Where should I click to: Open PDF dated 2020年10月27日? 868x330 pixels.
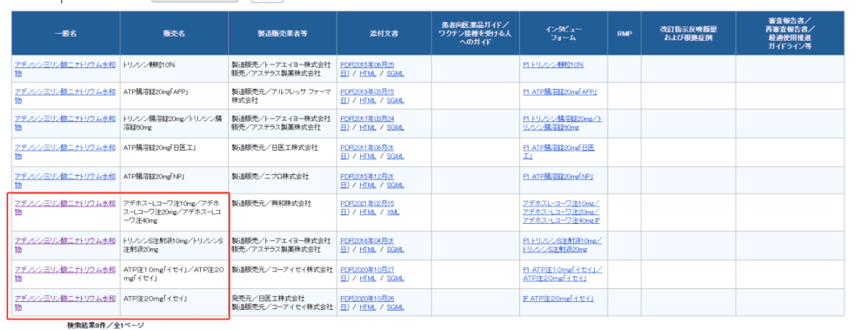click(367, 274)
